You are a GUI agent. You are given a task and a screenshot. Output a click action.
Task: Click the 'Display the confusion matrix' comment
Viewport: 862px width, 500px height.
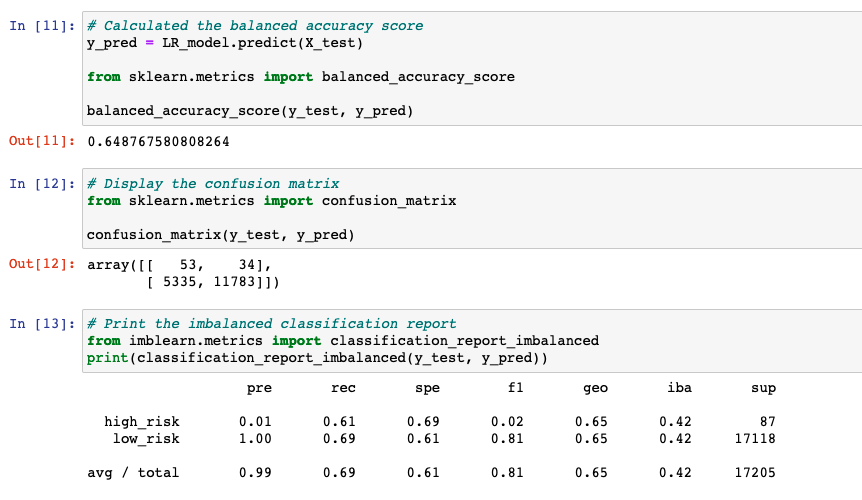click(x=213, y=184)
